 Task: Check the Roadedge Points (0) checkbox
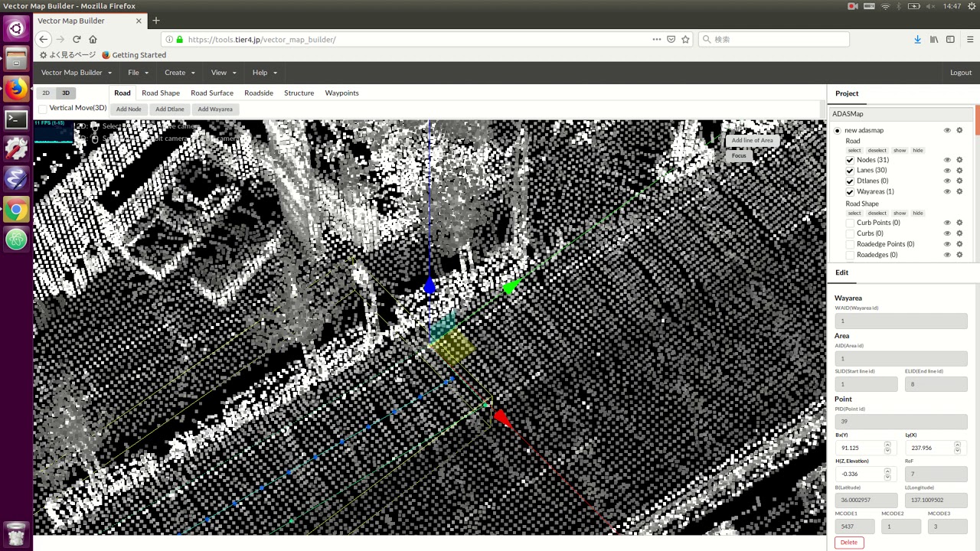[850, 245]
